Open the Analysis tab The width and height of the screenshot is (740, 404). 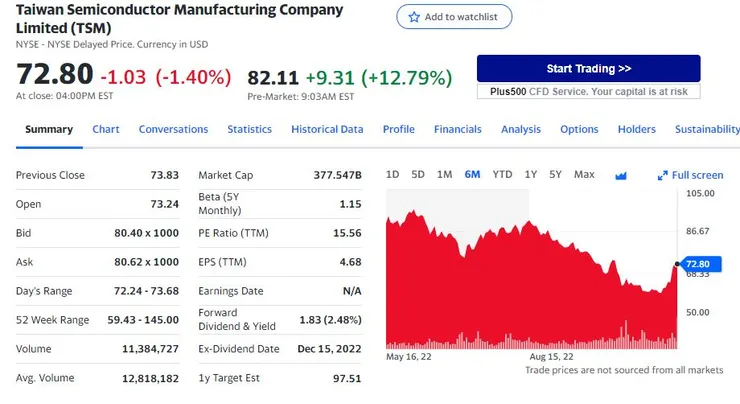520,129
